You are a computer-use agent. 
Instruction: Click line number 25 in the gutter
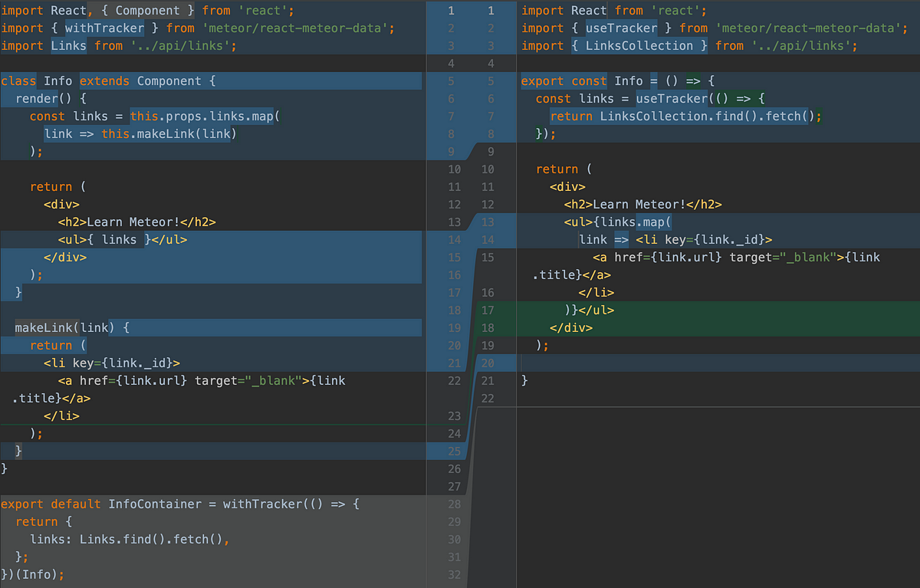click(455, 452)
